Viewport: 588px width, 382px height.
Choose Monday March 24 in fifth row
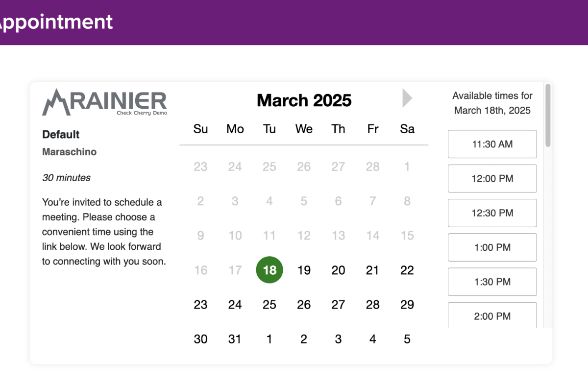click(235, 305)
